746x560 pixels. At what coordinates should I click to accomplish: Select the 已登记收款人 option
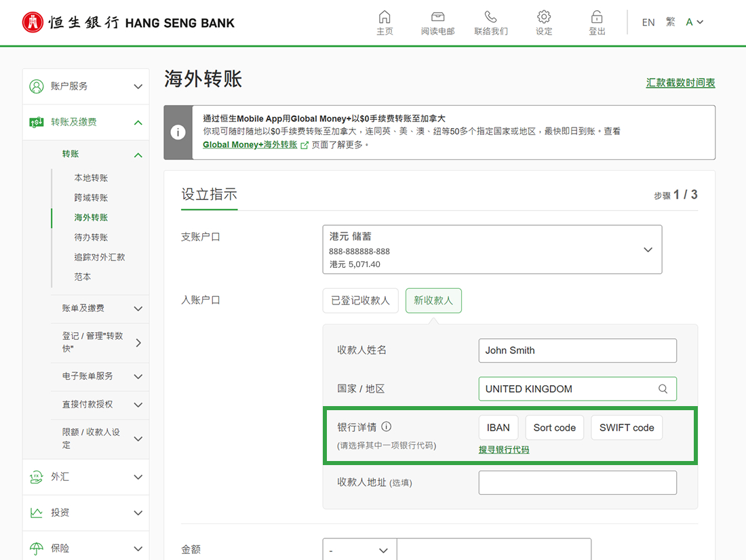pyautogui.click(x=360, y=300)
